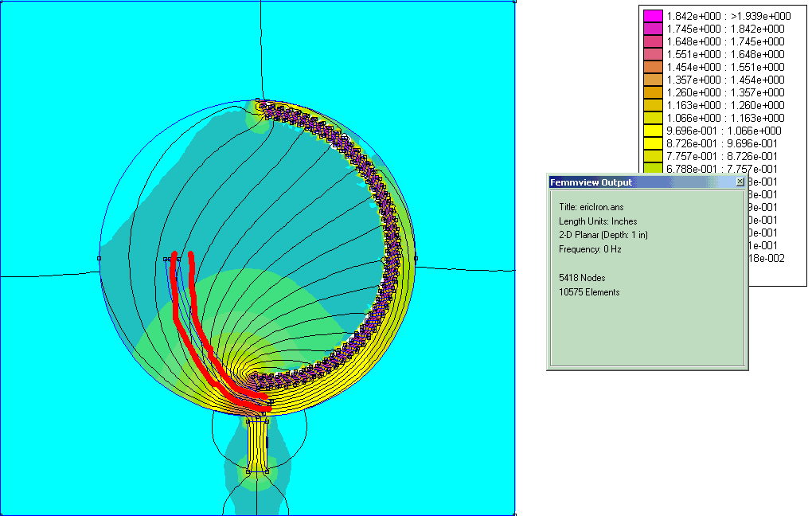The width and height of the screenshot is (812, 516).
Task: Click the swatch for 1.066e+000 : 1.163e+000
Action: point(653,118)
